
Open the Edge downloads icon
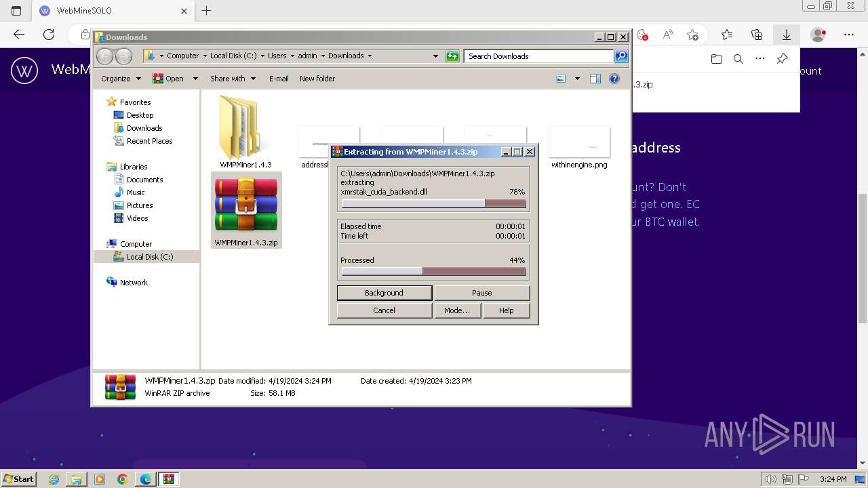[787, 35]
